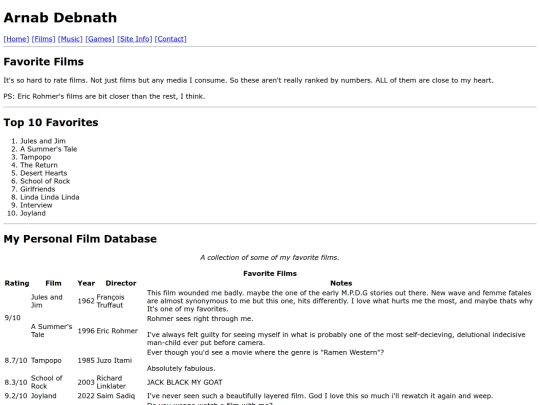Screen dimensions: 540x405
Task: Click the 'School of Rock' table cell
Action: tap(47, 382)
